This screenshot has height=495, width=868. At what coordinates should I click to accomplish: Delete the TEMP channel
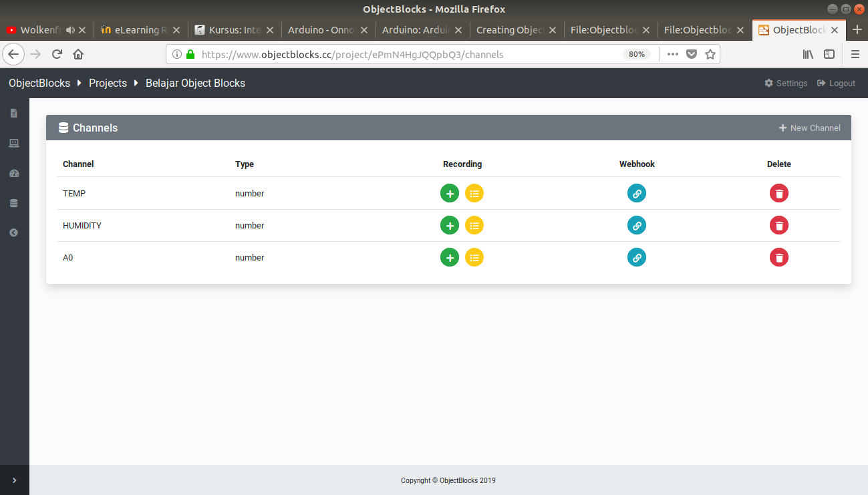[x=779, y=193]
